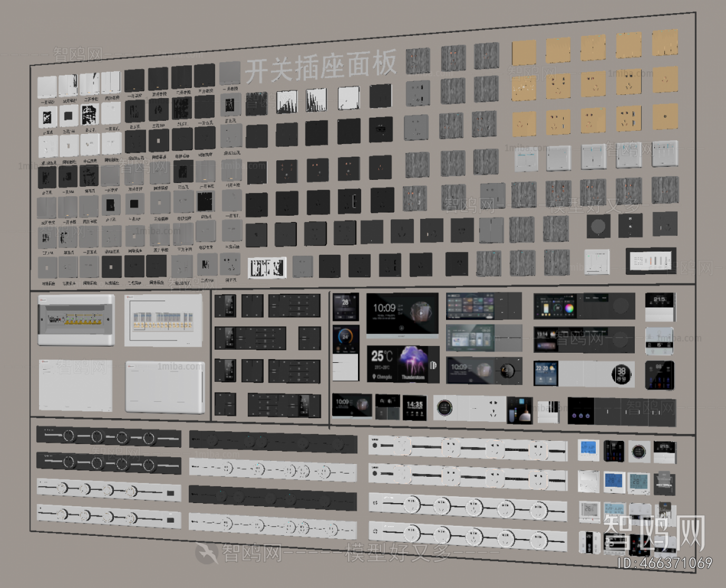Click the bird logo beside bottom watermark
The width and height of the screenshot is (726, 588).
pos(206,553)
